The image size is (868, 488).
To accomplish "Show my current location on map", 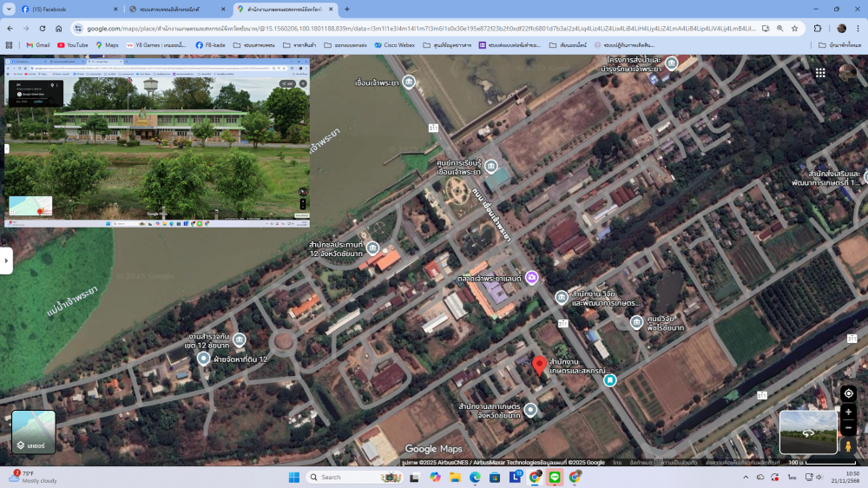I will (848, 393).
